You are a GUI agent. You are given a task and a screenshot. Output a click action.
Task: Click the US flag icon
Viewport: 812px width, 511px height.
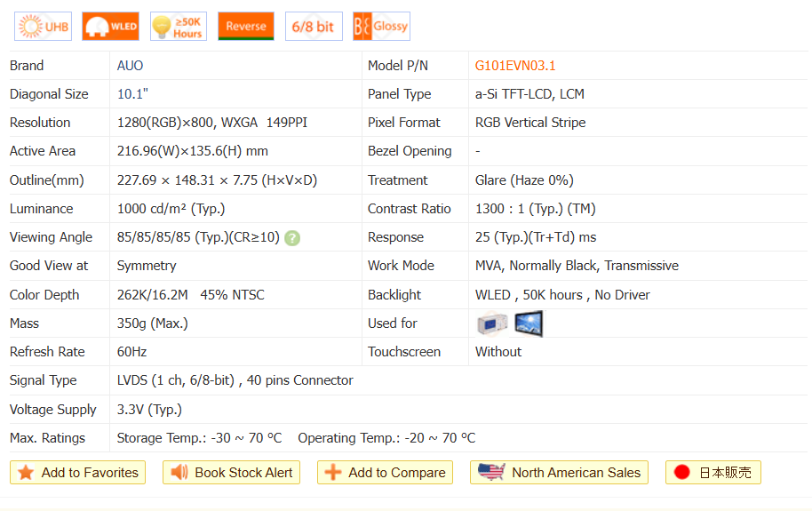coord(491,472)
